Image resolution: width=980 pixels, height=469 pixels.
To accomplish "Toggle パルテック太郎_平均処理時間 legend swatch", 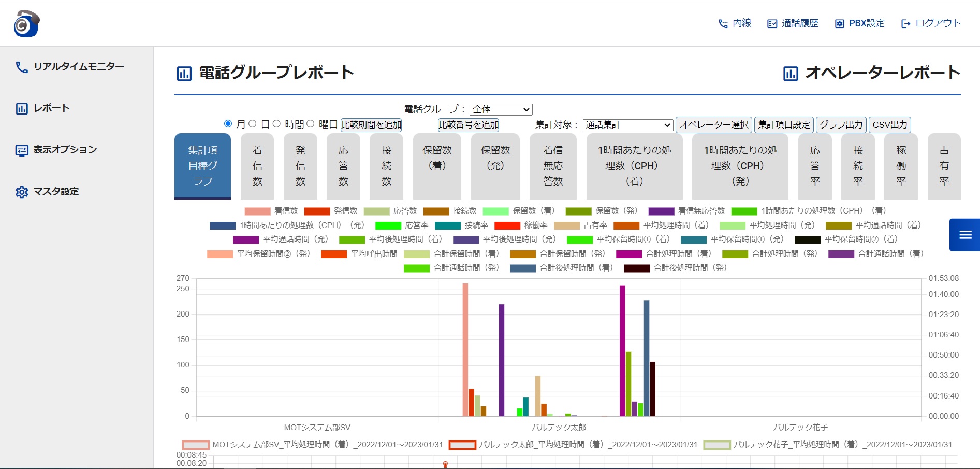I will pos(462,445).
